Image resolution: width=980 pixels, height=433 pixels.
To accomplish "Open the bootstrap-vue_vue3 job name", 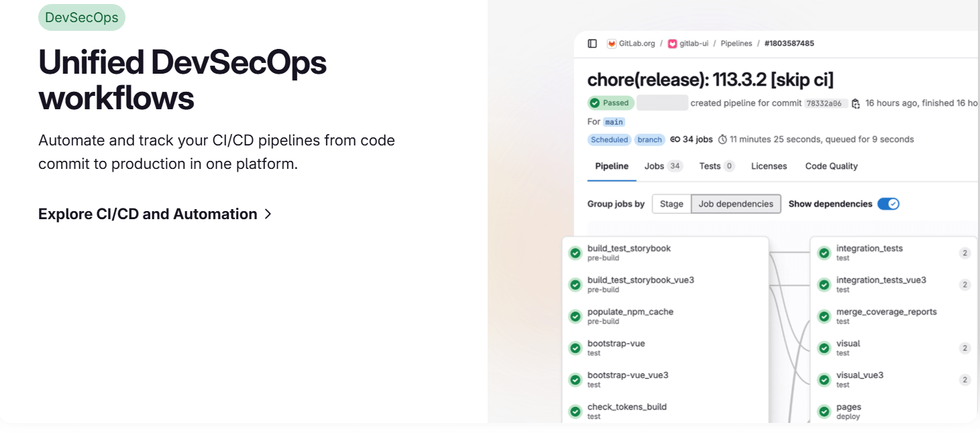I will [x=628, y=375].
